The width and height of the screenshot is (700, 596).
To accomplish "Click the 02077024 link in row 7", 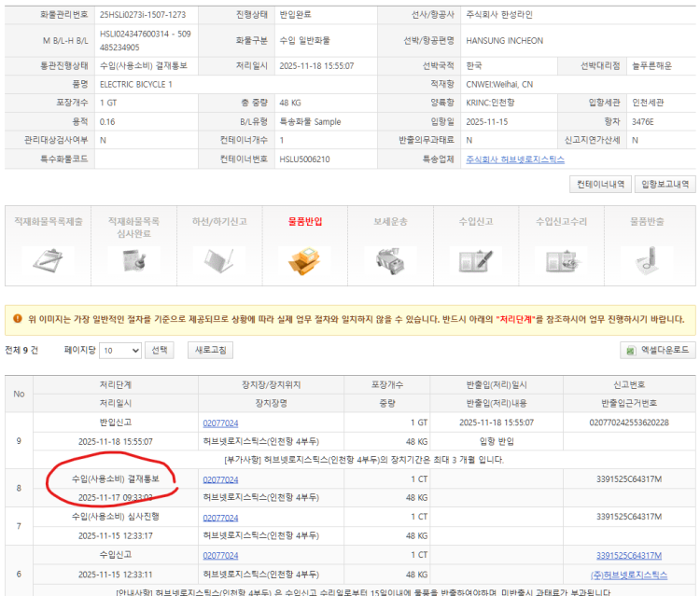I will [220, 518].
